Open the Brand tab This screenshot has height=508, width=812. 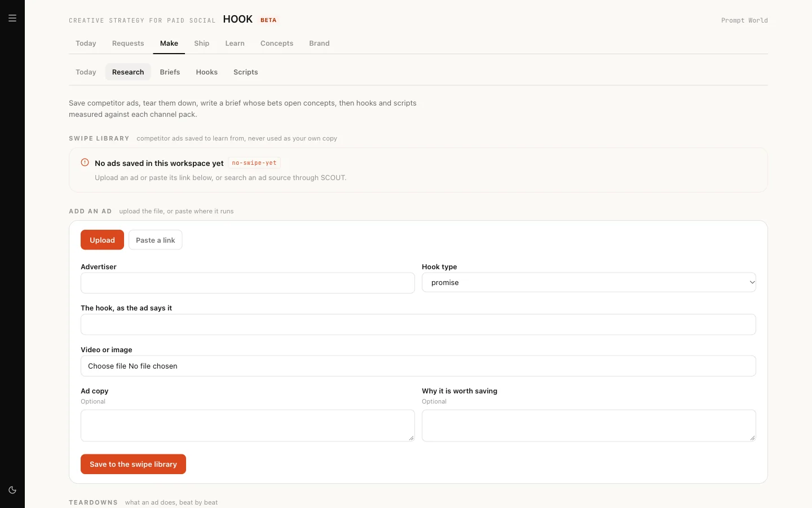click(x=319, y=43)
